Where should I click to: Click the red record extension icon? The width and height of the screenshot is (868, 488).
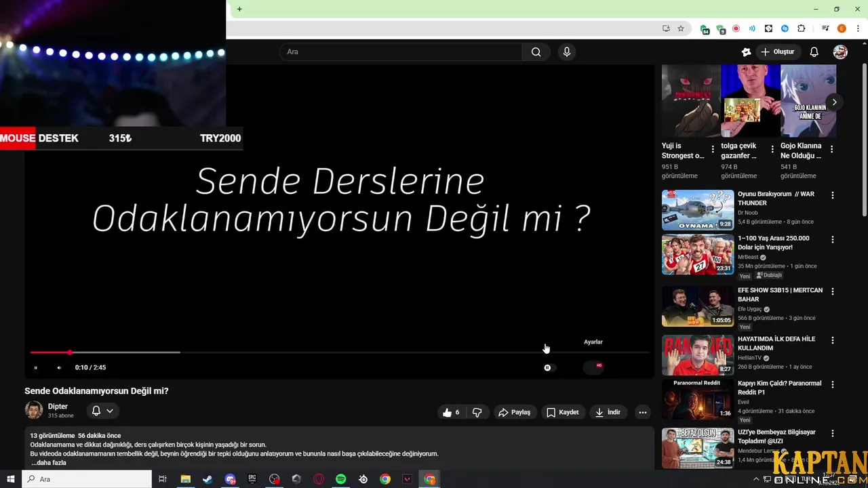pos(736,28)
